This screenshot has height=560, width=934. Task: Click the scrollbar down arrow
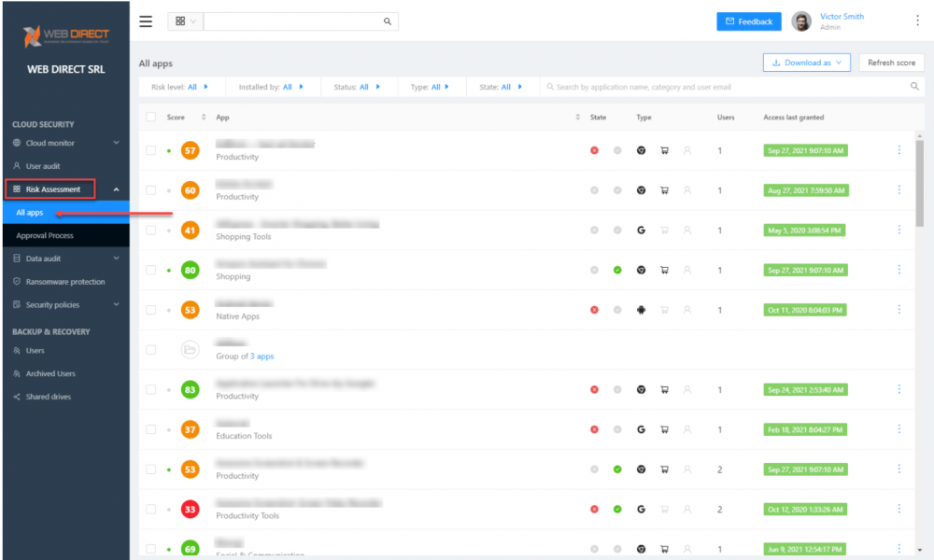pos(920,550)
